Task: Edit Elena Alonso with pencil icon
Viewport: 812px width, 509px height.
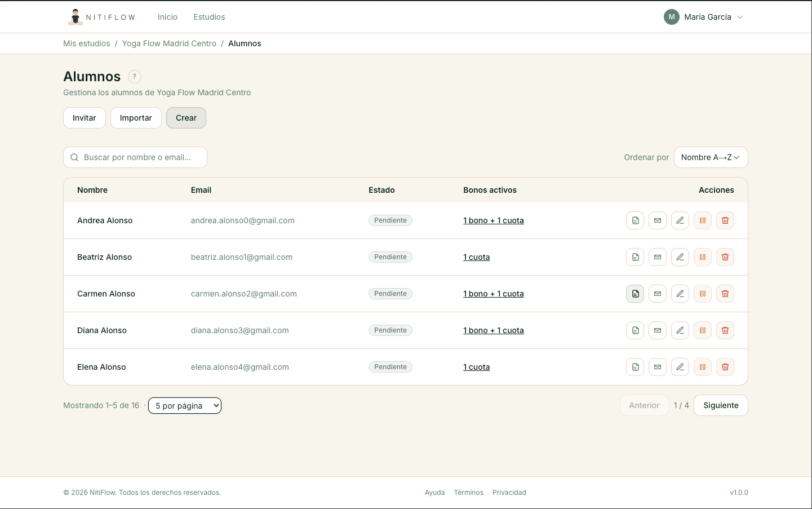Action: (680, 367)
